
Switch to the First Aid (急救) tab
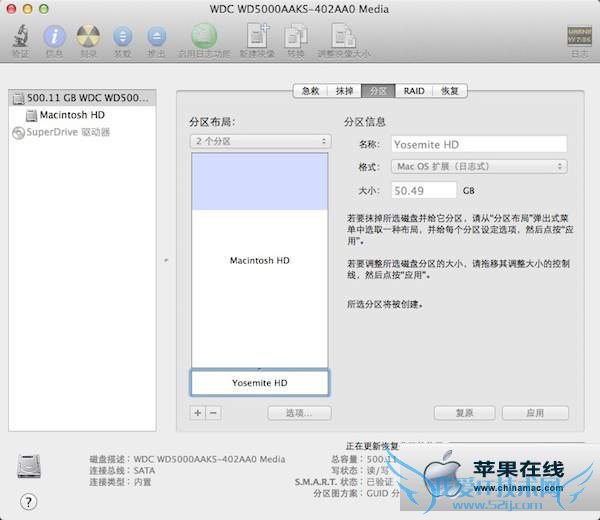[x=311, y=91]
